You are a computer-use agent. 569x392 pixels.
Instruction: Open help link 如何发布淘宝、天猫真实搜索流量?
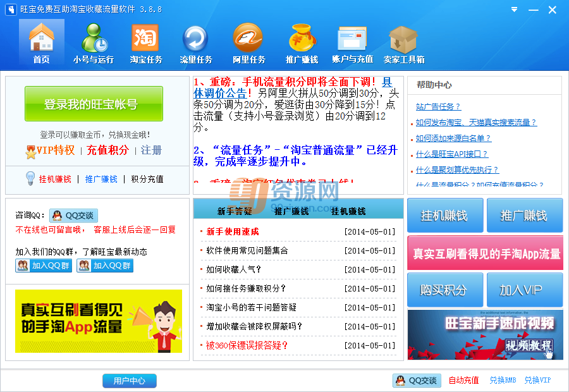click(x=476, y=123)
